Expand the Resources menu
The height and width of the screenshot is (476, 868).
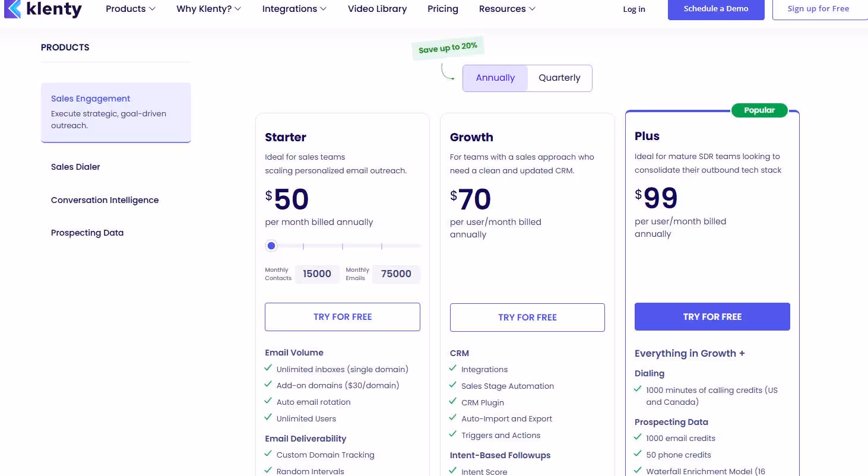pyautogui.click(x=507, y=9)
